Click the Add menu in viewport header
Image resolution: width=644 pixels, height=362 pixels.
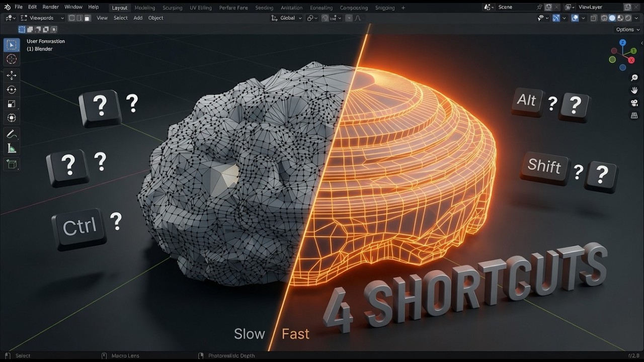click(x=138, y=18)
